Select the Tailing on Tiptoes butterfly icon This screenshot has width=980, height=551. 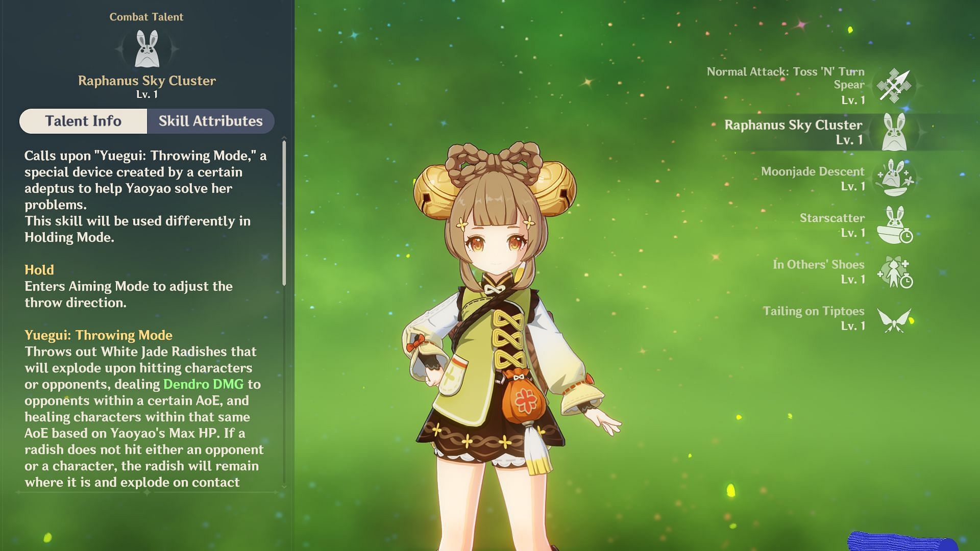click(894, 320)
